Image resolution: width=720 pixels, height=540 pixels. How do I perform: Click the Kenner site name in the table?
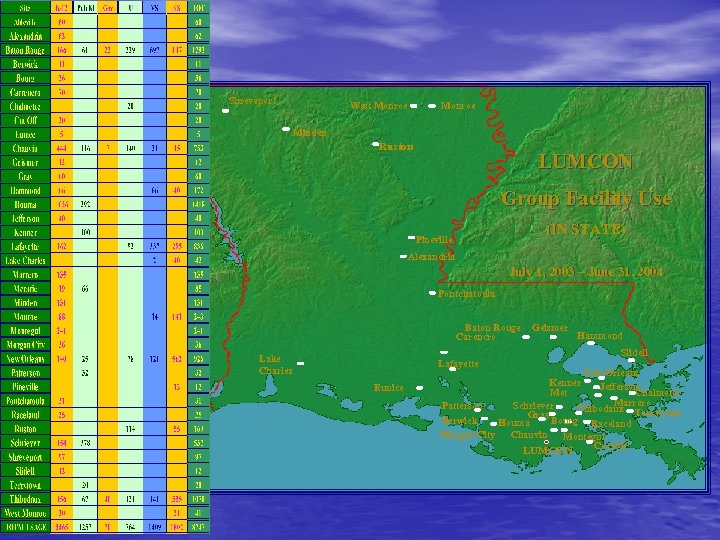25,232
